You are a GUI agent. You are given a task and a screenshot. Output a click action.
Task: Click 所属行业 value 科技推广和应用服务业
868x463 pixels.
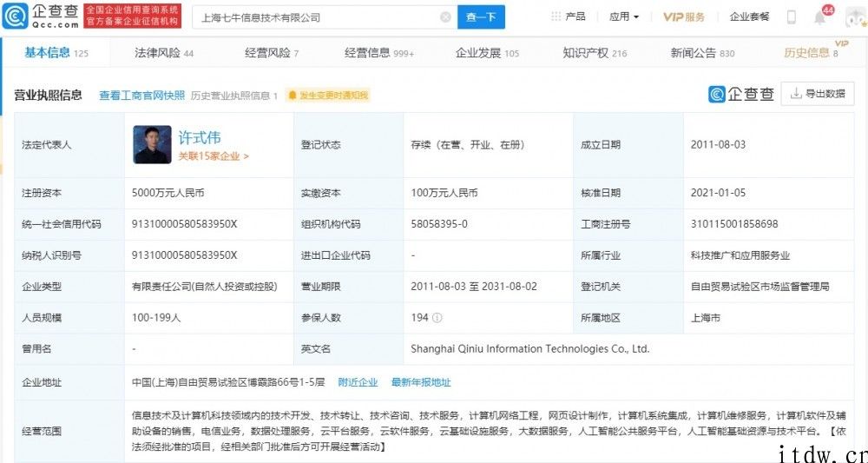point(740,255)
